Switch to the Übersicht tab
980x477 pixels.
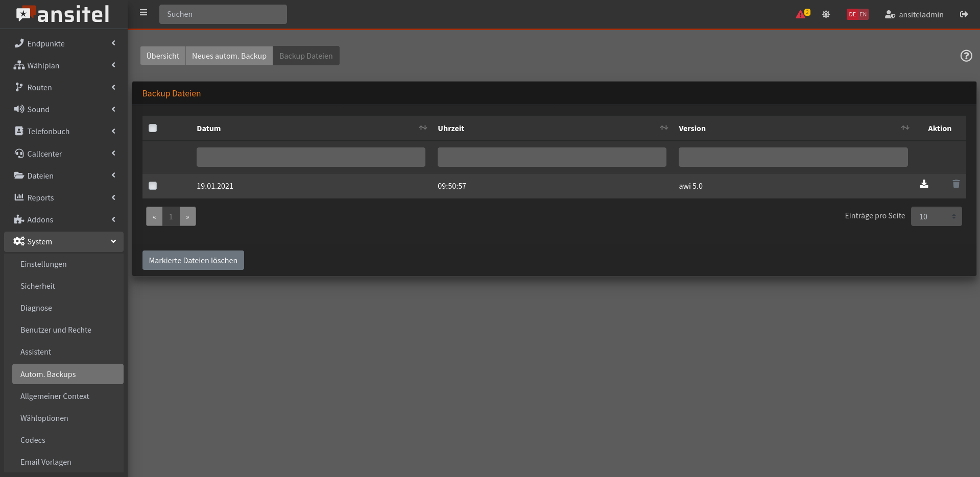click(x=163, y=56)
